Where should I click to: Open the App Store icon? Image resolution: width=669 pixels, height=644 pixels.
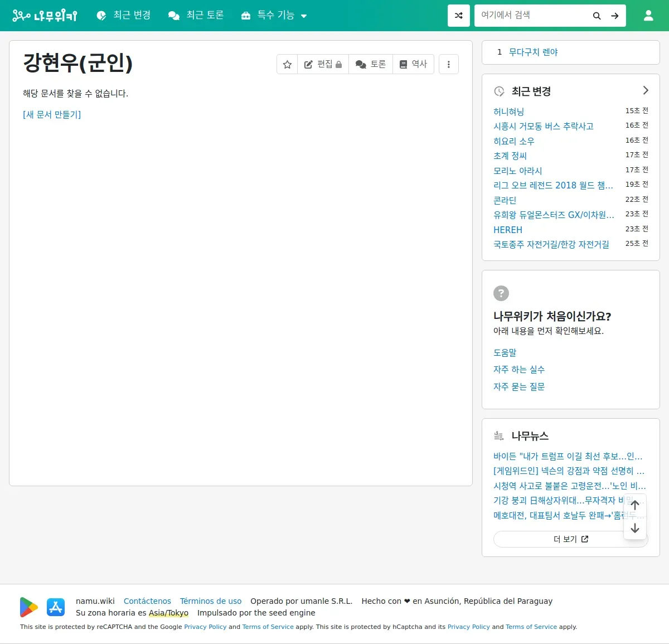pos(56,607)
